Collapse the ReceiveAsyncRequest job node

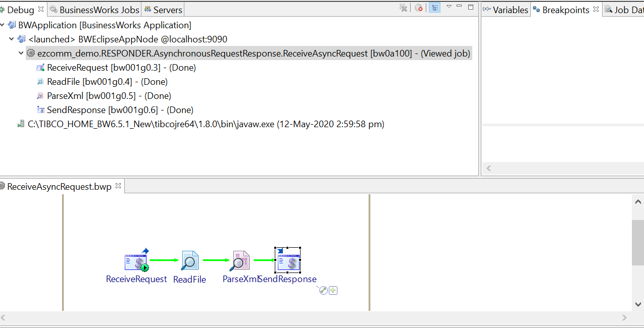pos(21,53)
